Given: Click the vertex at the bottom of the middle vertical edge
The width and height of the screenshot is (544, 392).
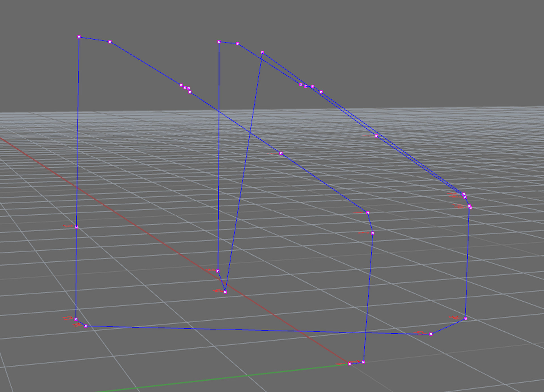Looking at the screenshot, I should [x=218, y=271].
